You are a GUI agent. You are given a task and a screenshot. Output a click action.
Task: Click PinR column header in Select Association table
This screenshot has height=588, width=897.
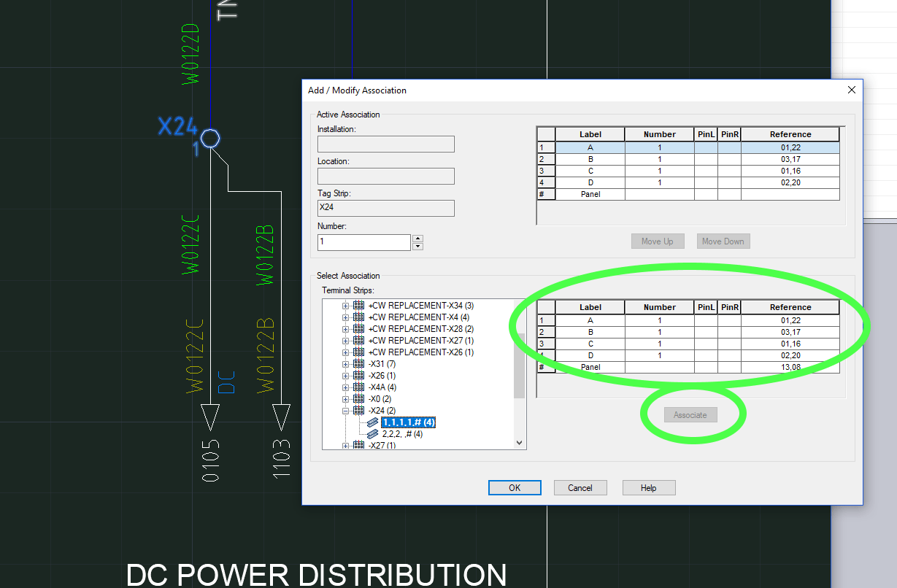730,307
